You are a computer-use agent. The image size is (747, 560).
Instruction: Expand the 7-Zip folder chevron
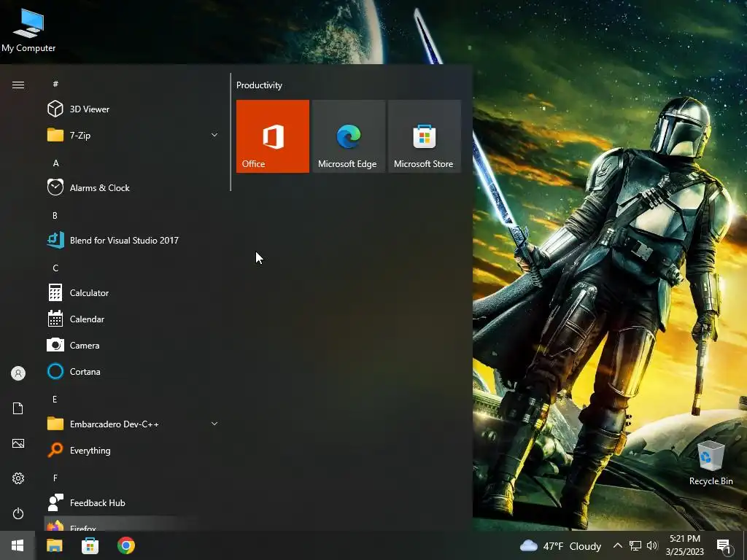(x=214, y=135)
